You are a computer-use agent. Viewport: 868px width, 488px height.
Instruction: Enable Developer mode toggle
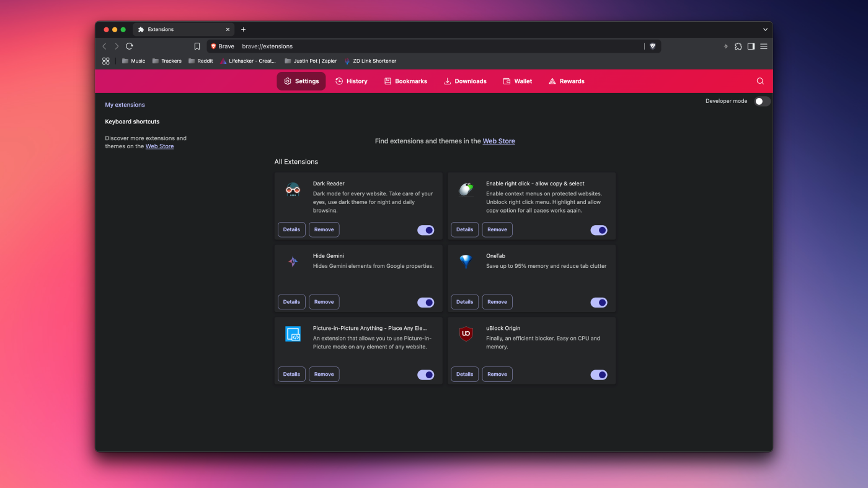[762, 102]
